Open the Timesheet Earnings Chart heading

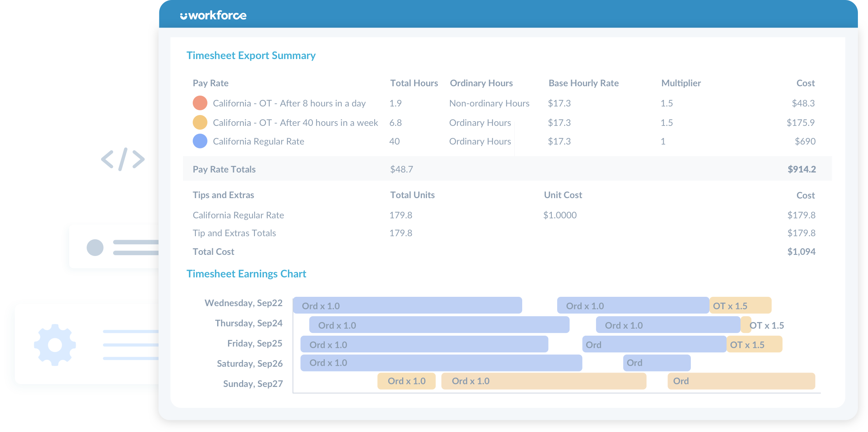coord(246,274)
